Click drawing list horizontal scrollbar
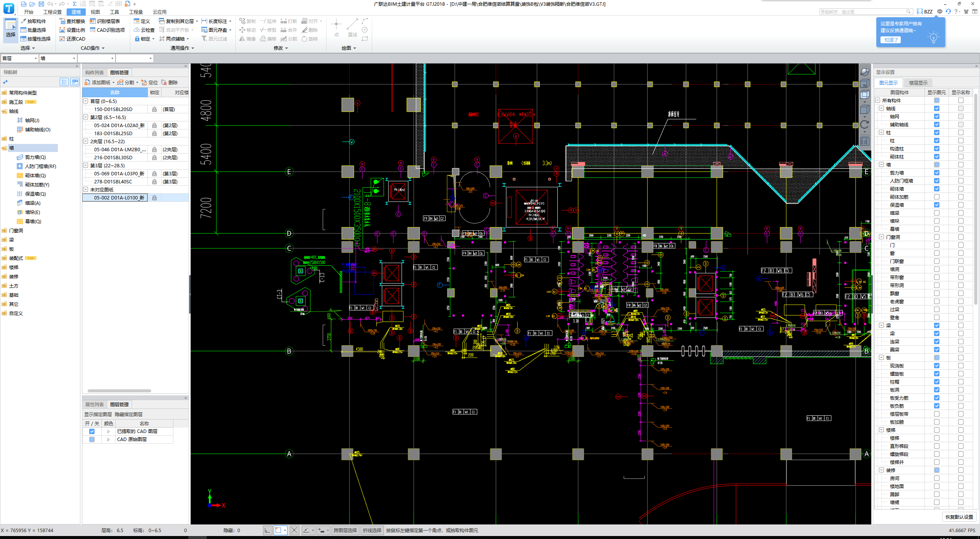The height and width of the screenshot is (539, 980). pos(119,391)
